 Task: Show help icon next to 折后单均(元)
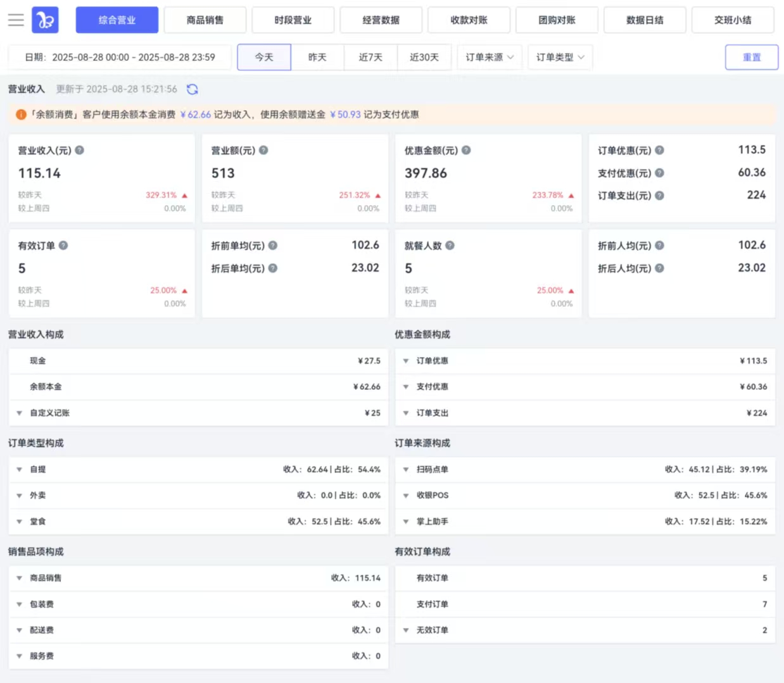pos(273,268)
